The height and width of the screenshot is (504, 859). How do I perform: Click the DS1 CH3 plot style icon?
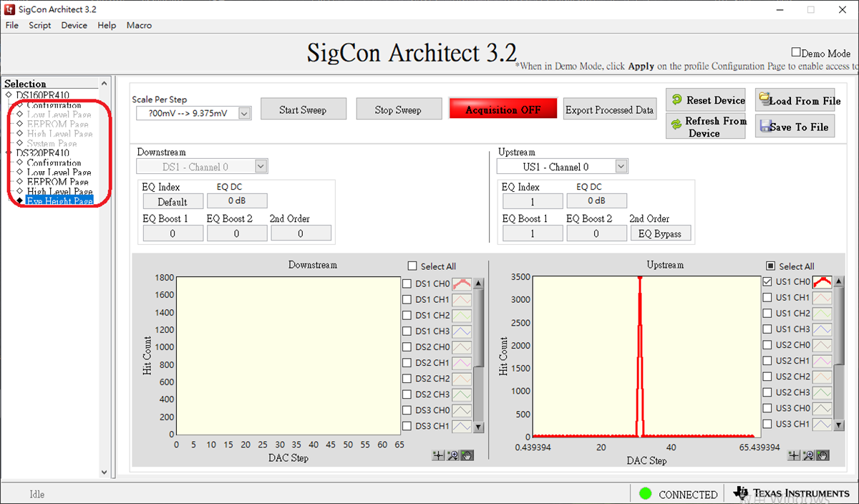point(462,331)
